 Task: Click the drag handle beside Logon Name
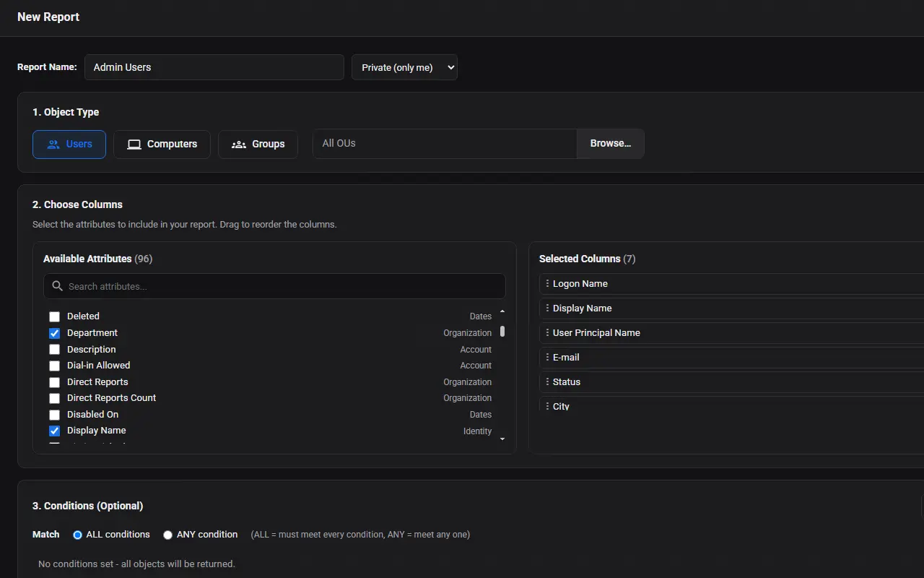[547, 284]
